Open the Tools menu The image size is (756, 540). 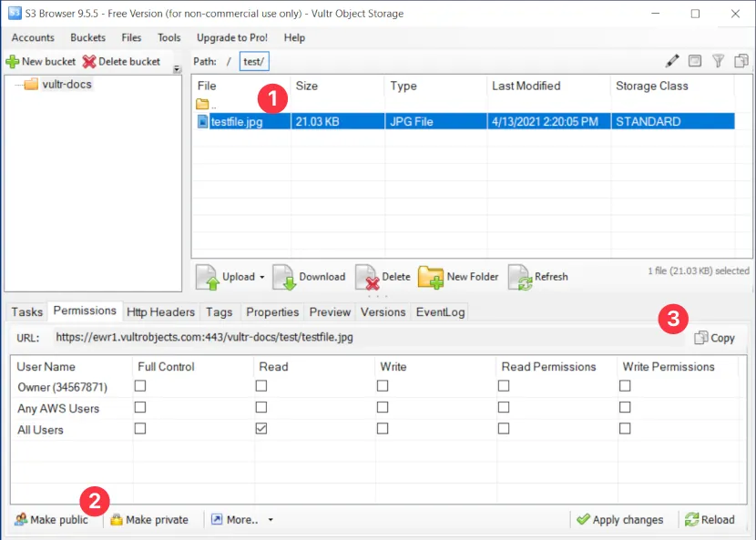coord(169,37)
